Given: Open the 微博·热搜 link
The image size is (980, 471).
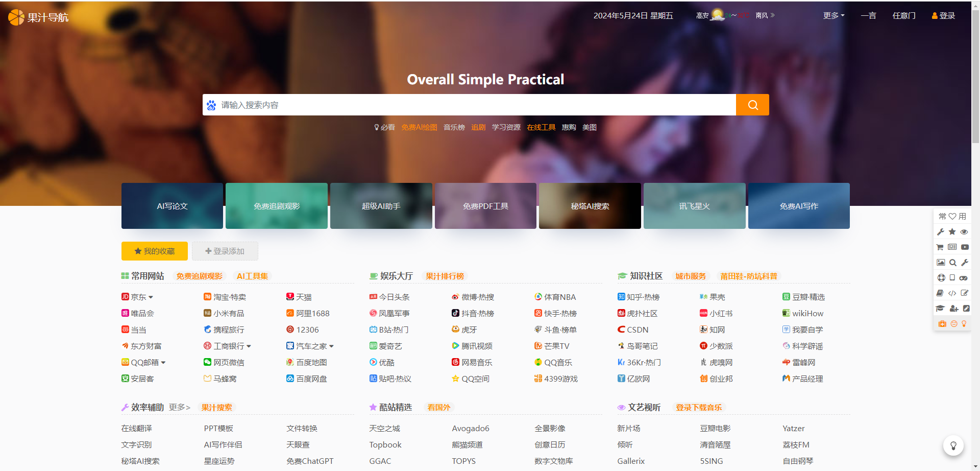Looking at the screenshot, I should tap(473, 297).
